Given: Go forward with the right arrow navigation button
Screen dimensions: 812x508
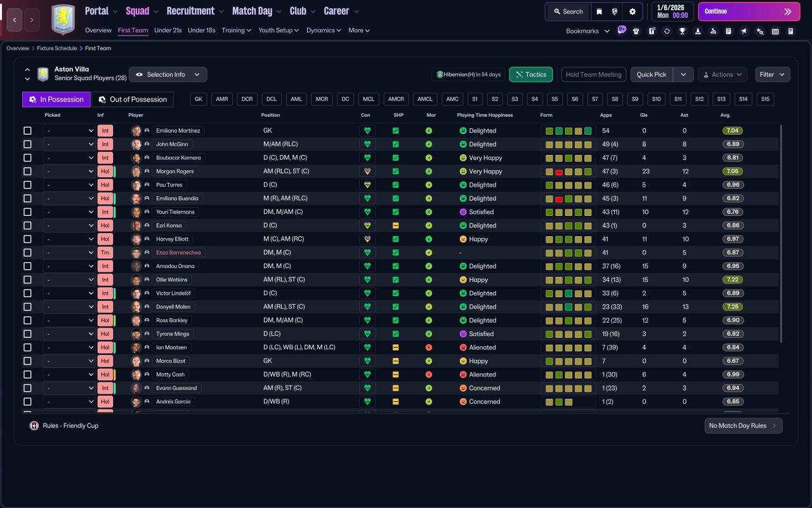Looking at the screenshot, I should (x=32, y=20).
